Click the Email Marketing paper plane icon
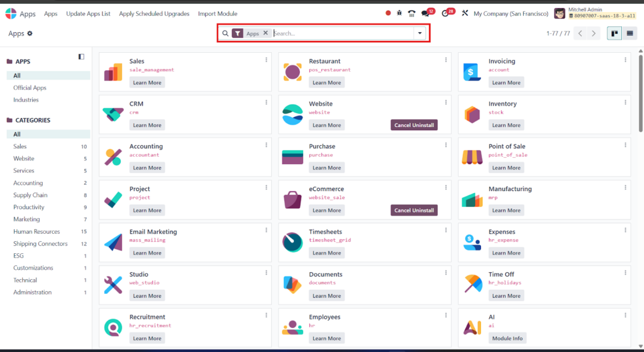Screen dimensions: 644x352 (113, 243)
